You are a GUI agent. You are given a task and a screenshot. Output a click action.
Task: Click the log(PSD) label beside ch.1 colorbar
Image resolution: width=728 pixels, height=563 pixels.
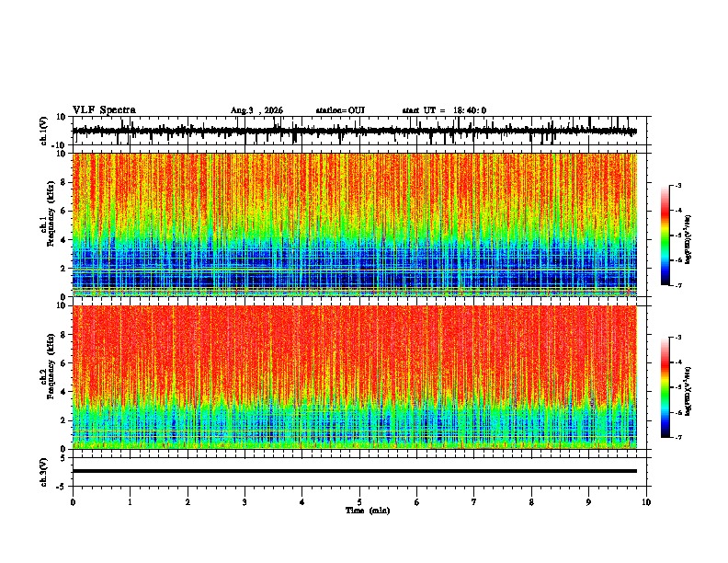click(688, 239)
